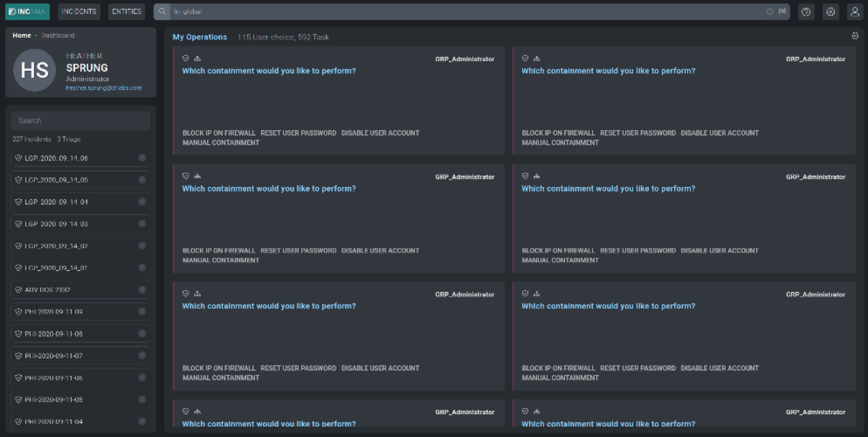Open the Settings gear in the top bar

pos(831,11)
